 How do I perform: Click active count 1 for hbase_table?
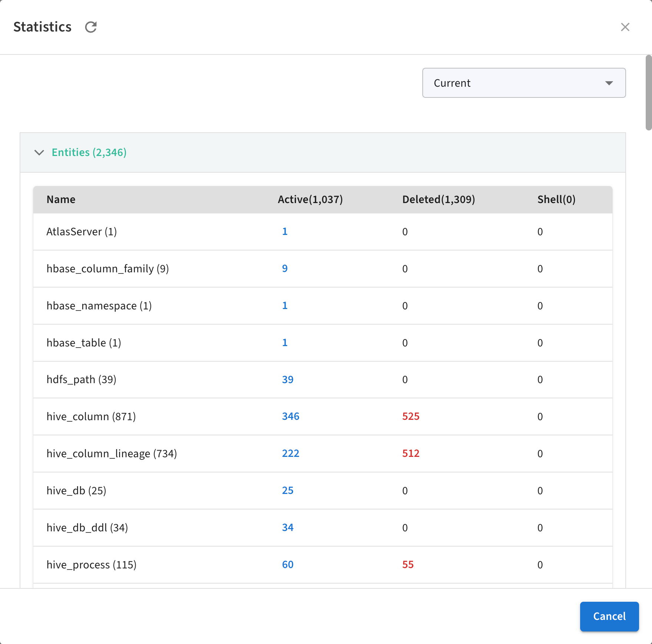285,343
